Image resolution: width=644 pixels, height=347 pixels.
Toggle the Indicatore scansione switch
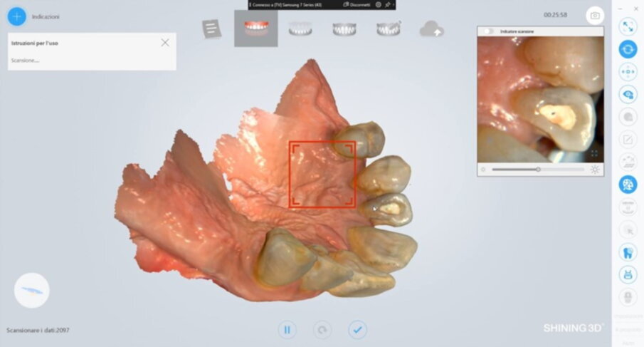pos(488,31)
